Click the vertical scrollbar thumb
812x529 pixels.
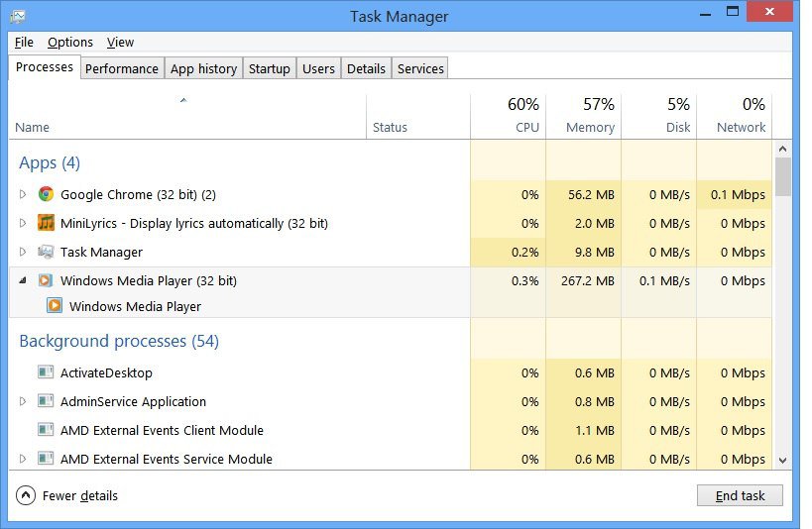(x=782, y=177)
